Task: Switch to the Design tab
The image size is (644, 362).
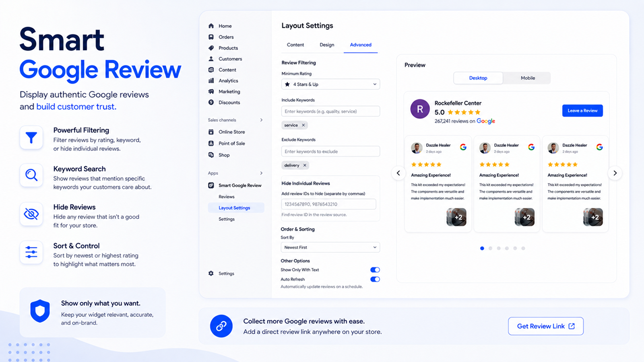Action: pyautogui.click(x=327, y=45)
